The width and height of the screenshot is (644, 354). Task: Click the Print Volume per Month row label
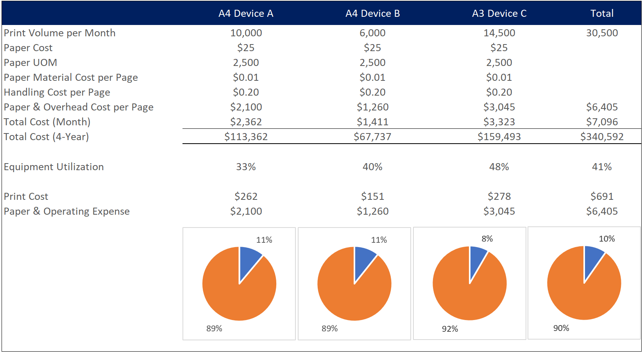(x=59, y=33)
